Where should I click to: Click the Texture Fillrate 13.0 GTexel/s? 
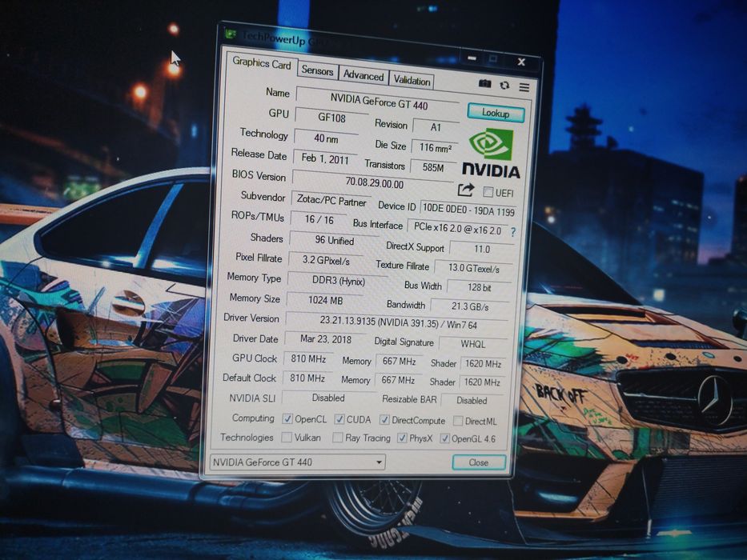pos(473,268)
